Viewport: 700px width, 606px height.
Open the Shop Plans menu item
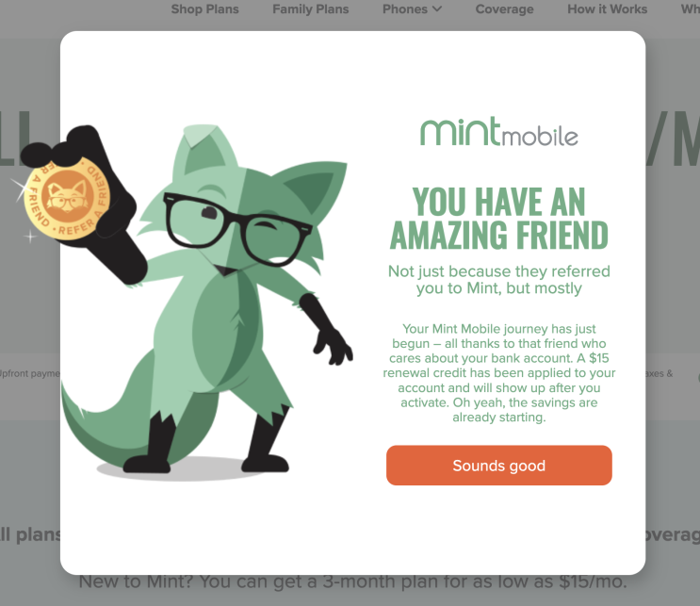[x=204, y=8]
